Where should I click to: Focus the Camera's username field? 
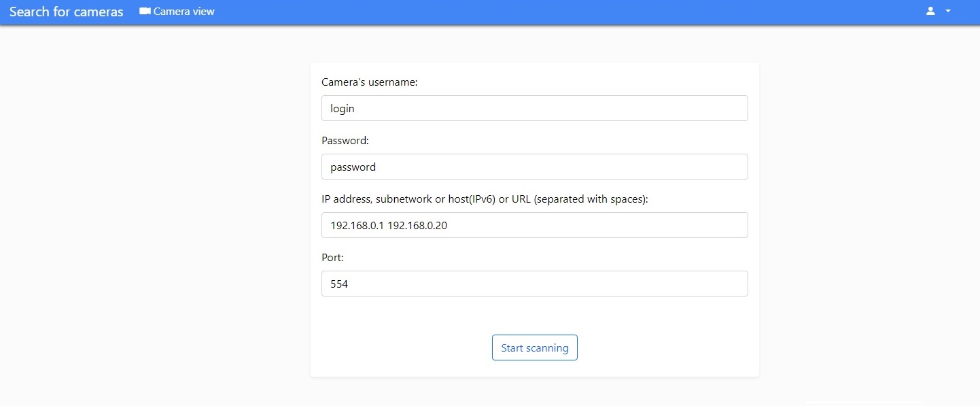point(535,108)
